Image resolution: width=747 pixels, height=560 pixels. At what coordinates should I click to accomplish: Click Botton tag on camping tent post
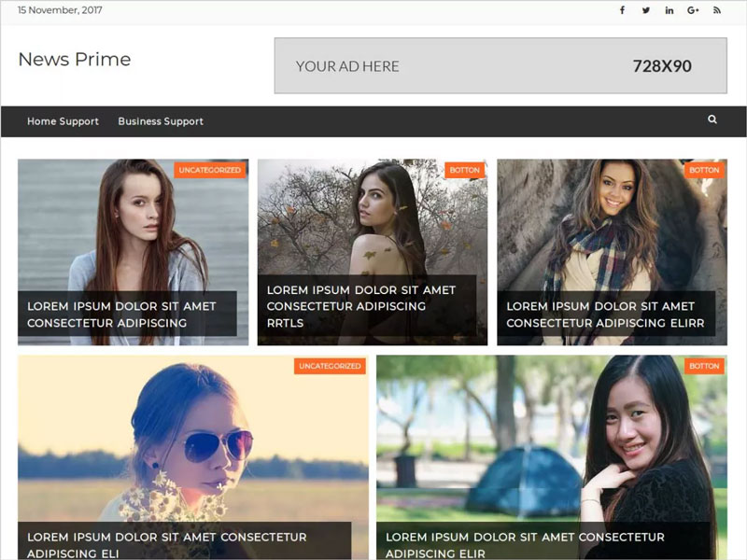[x=704, y=366]
